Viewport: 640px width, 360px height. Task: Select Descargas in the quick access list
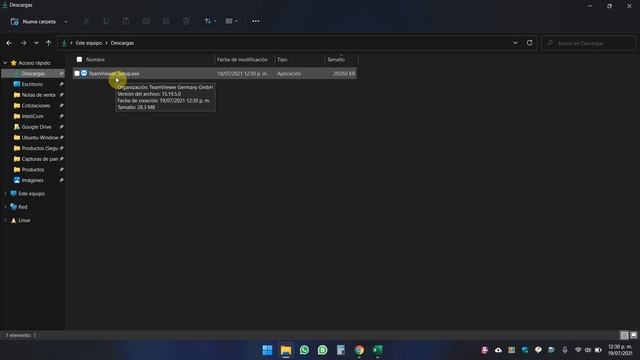pyautogui.click(x=33, y=73)
